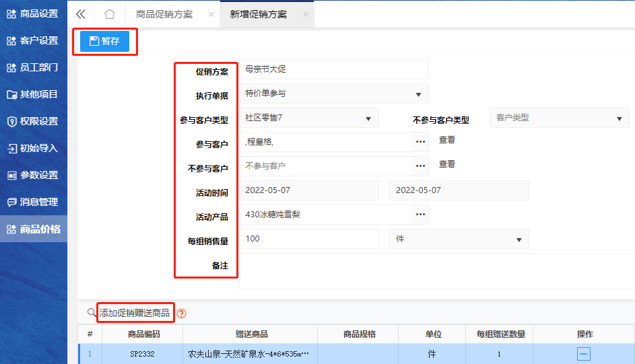Click 添加促销赠送商品 link
This screenshot has width=635, height=364.
(135, 313)
